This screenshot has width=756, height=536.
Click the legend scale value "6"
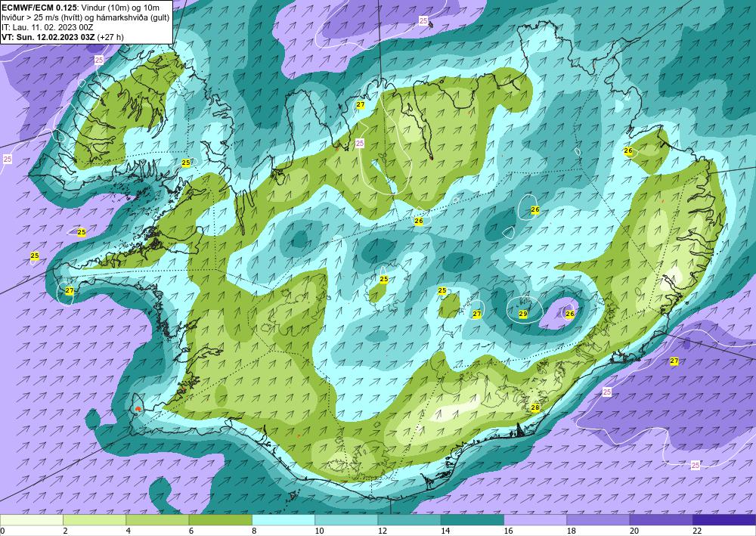click(x=191, y=531)
